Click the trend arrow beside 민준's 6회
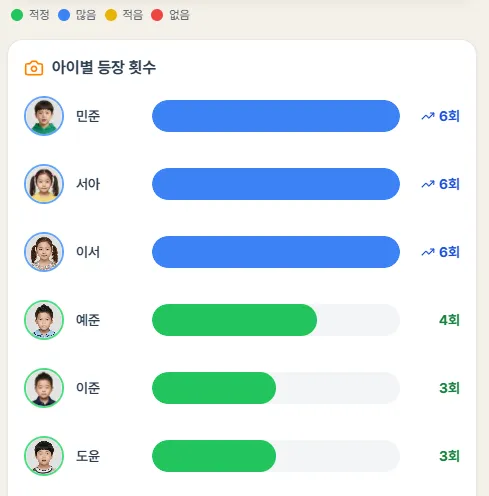489x496 pixels. click(428, 116)
